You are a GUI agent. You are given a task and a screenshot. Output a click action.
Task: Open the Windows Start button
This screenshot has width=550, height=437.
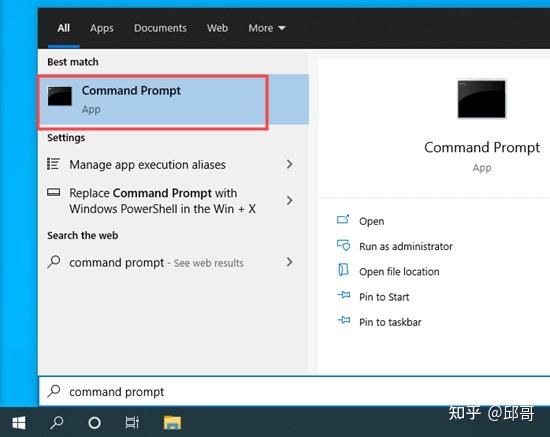pyautogui.click(x=19, y=423)
